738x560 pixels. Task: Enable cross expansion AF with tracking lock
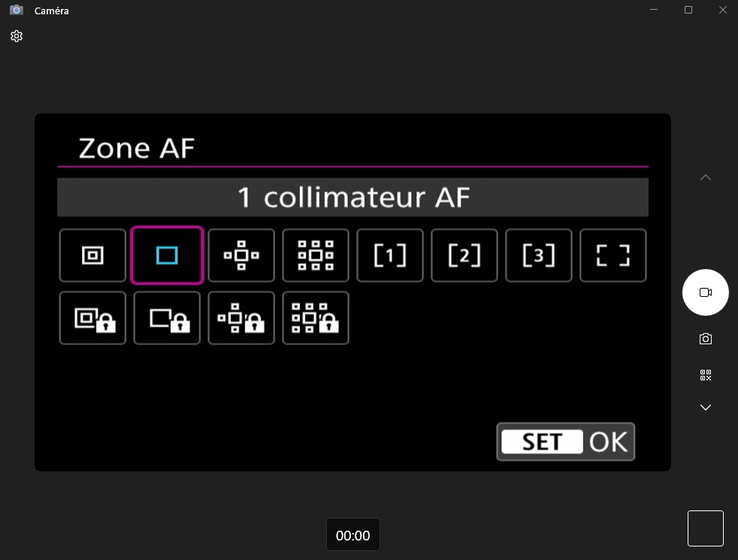click(x=241, y=318)
